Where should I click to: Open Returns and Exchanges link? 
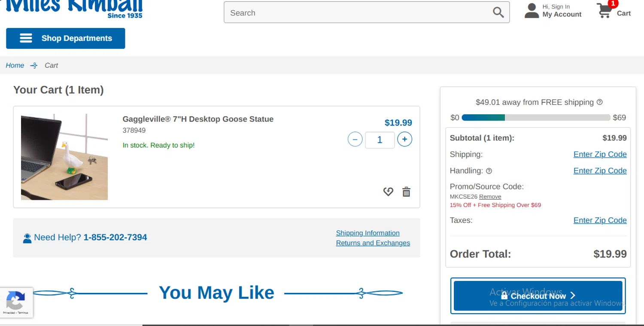(x=373, y=243)
